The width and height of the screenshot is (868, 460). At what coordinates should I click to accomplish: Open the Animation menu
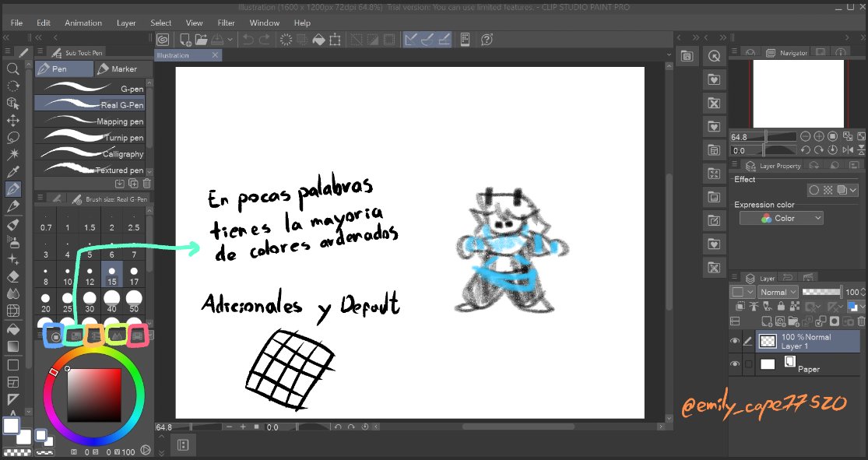pyautogui.click(x=83, y=23)
